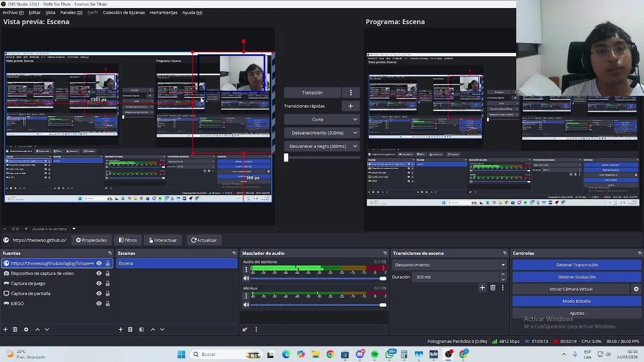The width and height of the screenshot is (644, 362).
Task: Hide the Dispositivo de captura de video source
Action: click(x=99, y=274)
